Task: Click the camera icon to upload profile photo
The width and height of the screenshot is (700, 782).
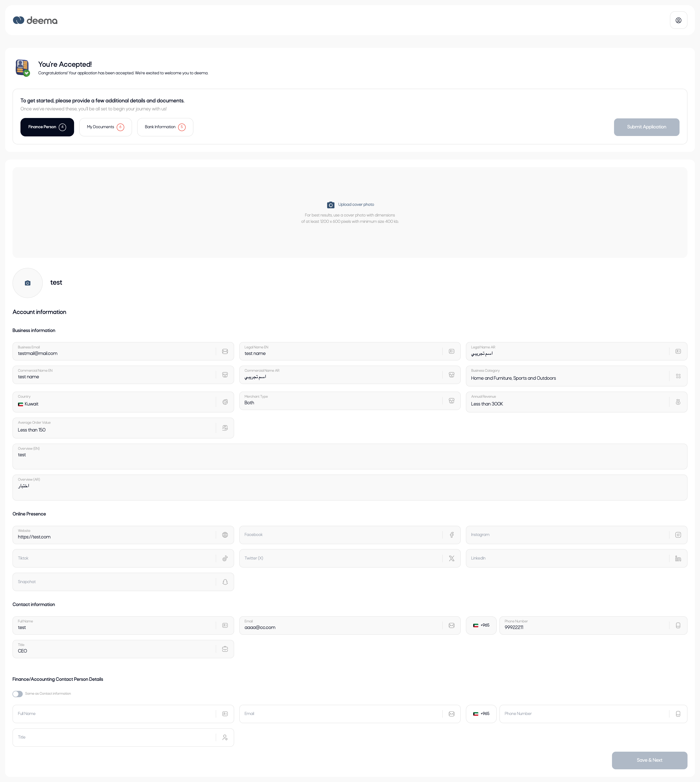Action: coord(28,283)
